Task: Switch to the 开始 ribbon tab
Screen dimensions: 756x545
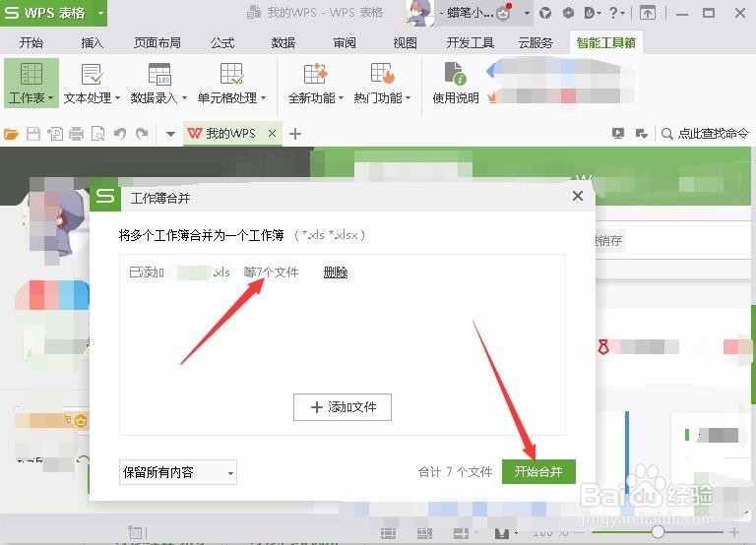Action: [x=31, y=43]
